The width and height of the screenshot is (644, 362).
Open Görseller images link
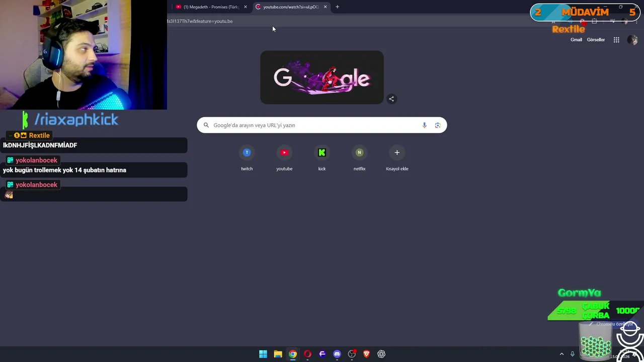tap(596, 40)
